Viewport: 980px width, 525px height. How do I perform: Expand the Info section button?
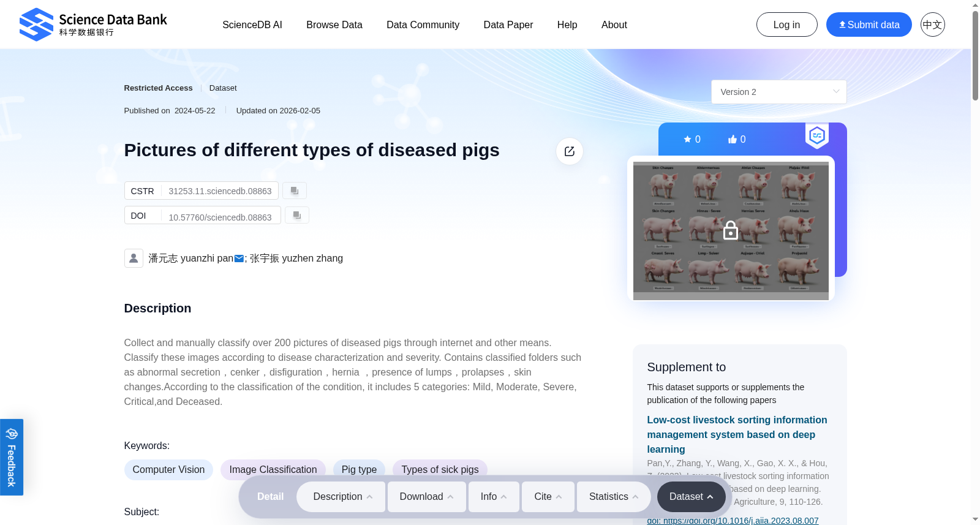point(494,497)
